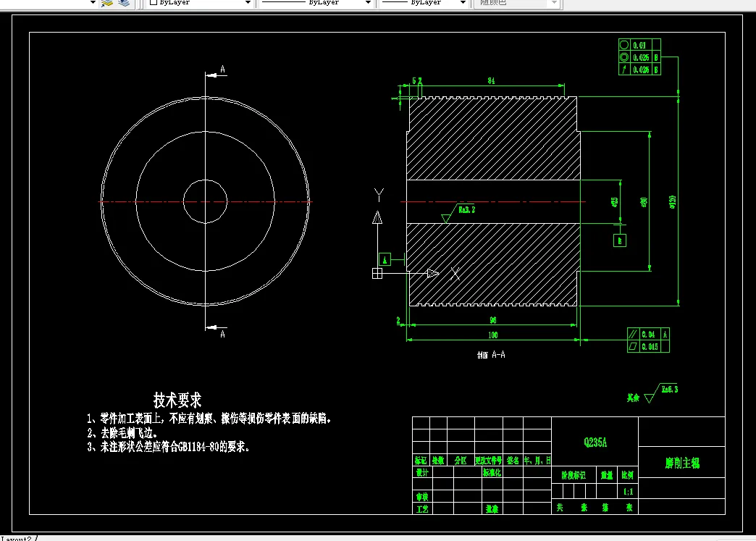Select the middle circle in front view
The image size is (756, 541).
[x=206, y=201]
